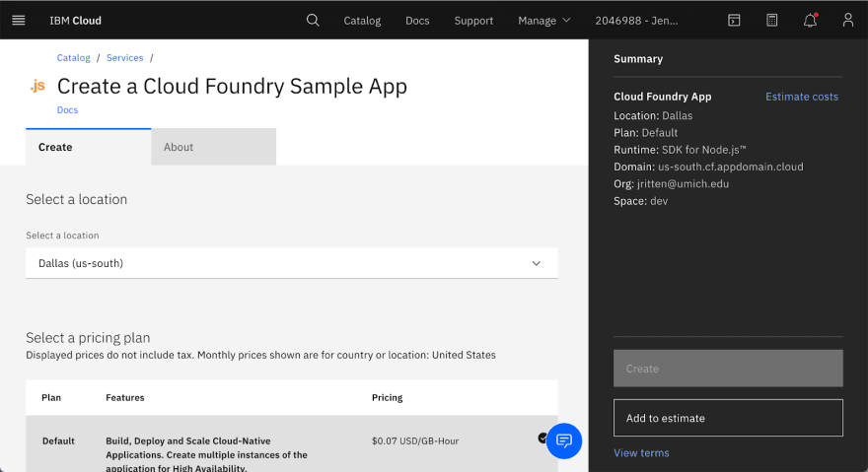The image size is (868, 472).
Task: Open the IBM Cloud Shell icon
Action: tap(734, 21)
